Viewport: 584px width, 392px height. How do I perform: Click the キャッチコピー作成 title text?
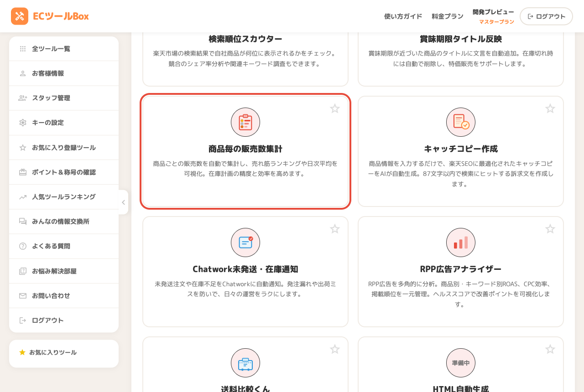tap(461, 149)
